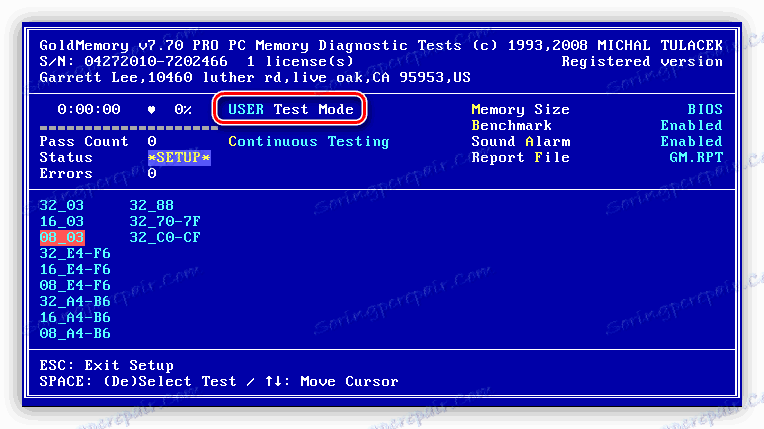Toggle Benchmark Enabled value

click(691, 125)
